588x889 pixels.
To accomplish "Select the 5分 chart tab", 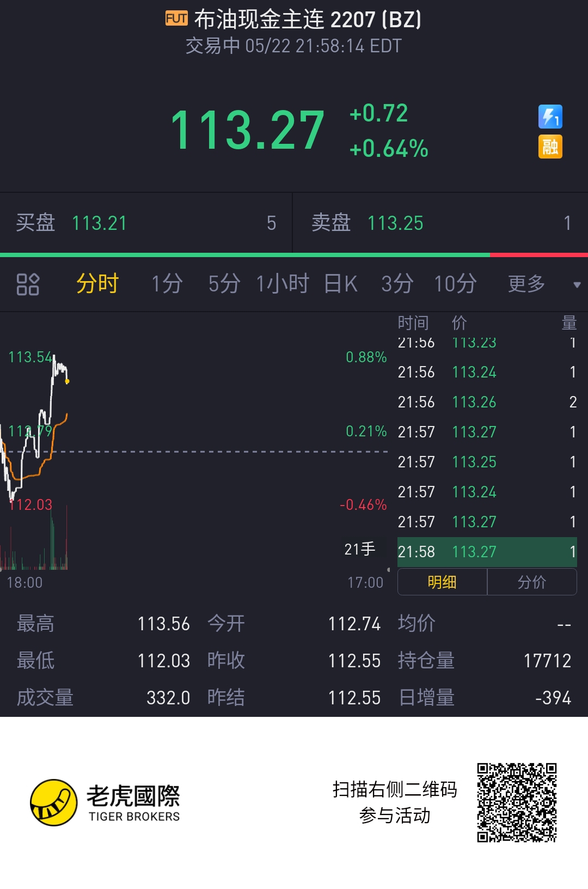I will pyautogui.click(x=224, y=284).
